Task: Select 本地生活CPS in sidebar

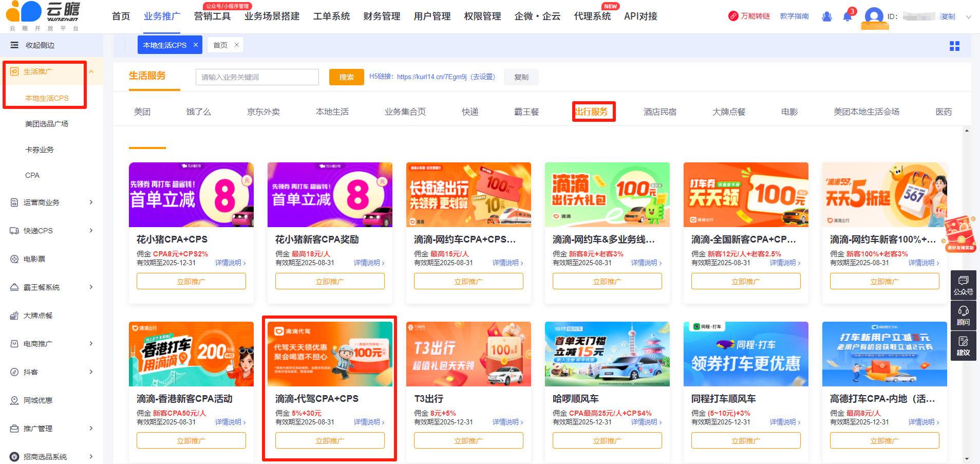Action: (x=47, y=98)
